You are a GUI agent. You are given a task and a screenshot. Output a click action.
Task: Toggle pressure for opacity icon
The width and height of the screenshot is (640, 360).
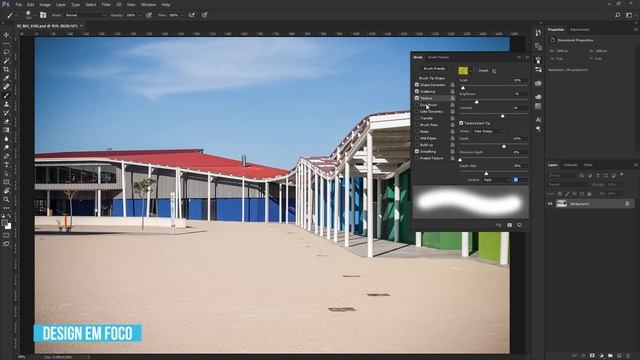[x=149, y=15]
